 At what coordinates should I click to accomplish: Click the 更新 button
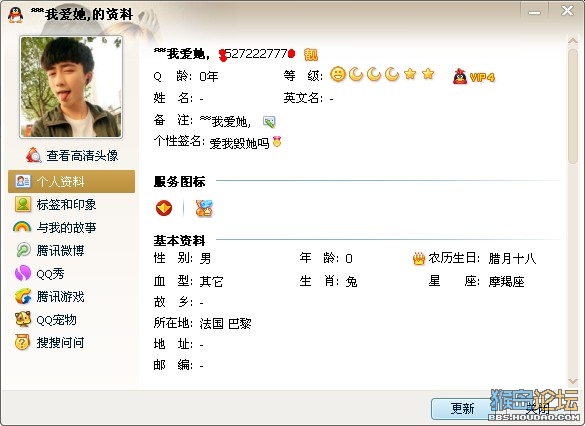(x=462, y=408)
